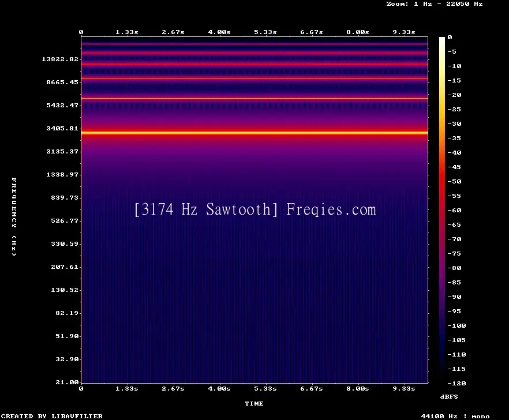The height and width of the screenshot is (420, 509).
Task: Click the 1.33s label on the top time axis
Action: point(127,32)
